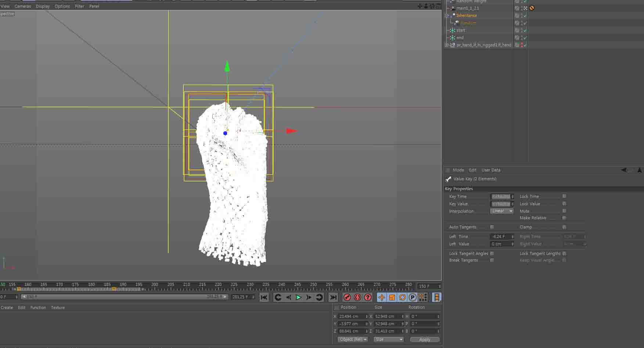Viewport: 644px width, 348px height.
Task: Open the viewport Filter menu
Action: (79, 6)
